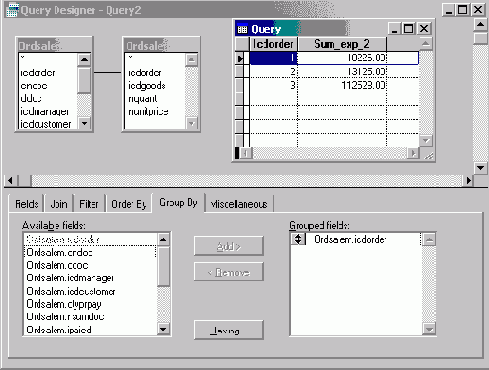
Task: Click the Query window scroll-up arrow
Action: click(426, 44)
